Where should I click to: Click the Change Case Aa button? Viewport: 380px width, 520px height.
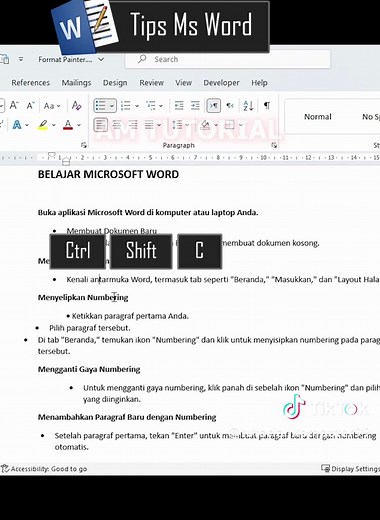click(x=49, y=106)
